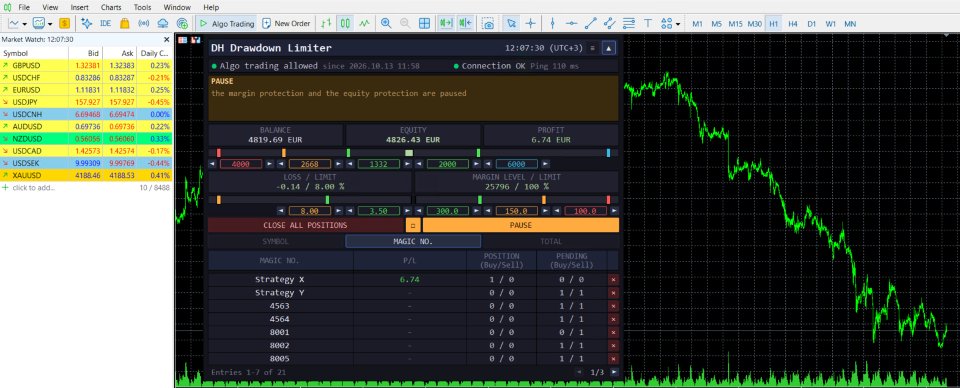
Task: Click the orange PAUSE button
Action: [520, 225]
